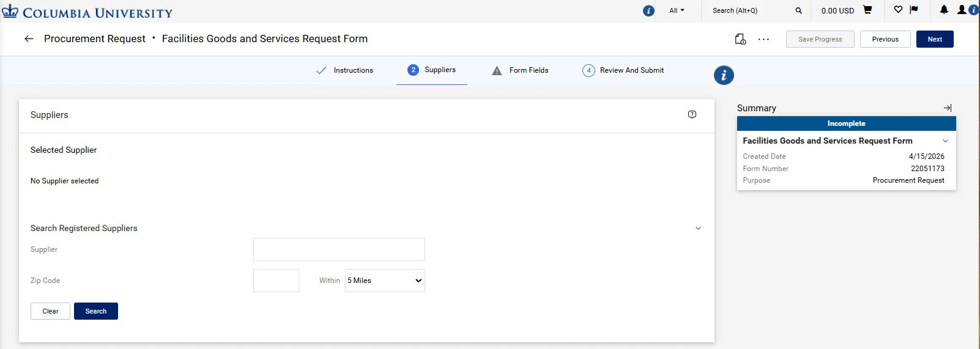Open the action items flag icon

pos(914,10)
